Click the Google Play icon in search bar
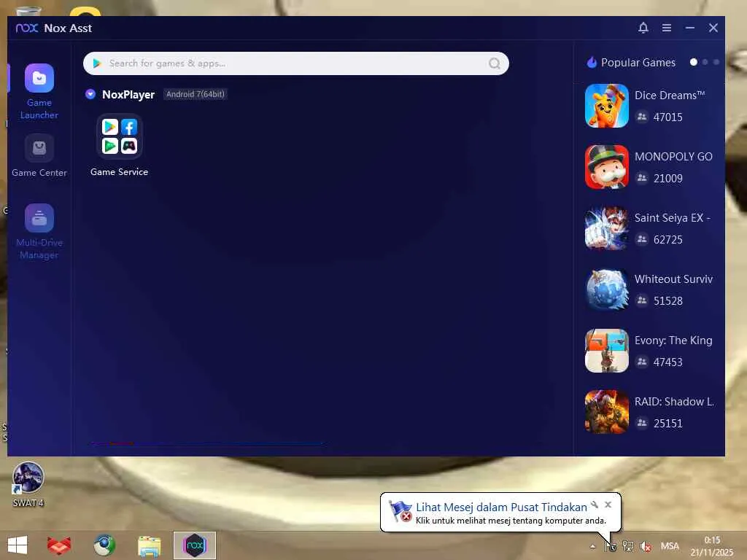The height and width of the screenshot is (560, 747). click(x=97, y=63)
